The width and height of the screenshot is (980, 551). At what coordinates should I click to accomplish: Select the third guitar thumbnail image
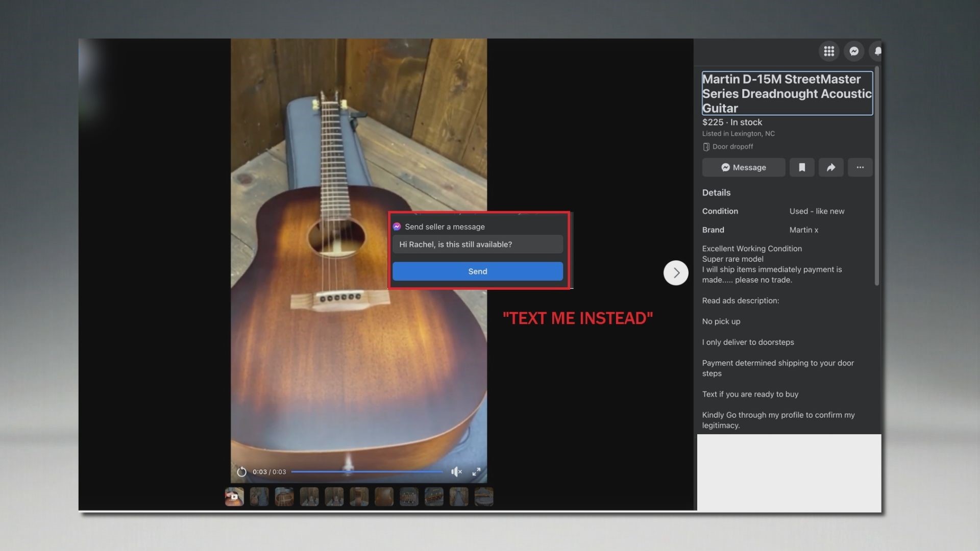point(283,496)
